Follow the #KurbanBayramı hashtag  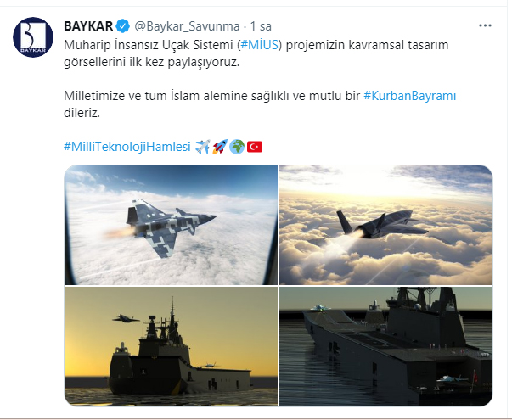point(410,96)
